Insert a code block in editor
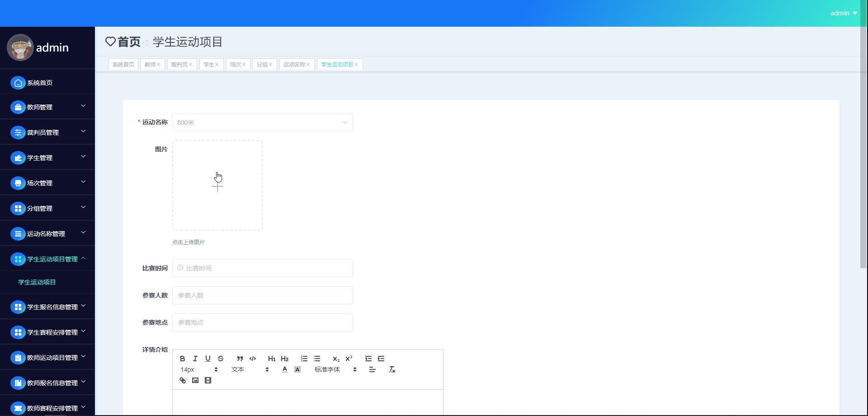The height and width of the screenshot is (416, 868). tap(253, 359)
